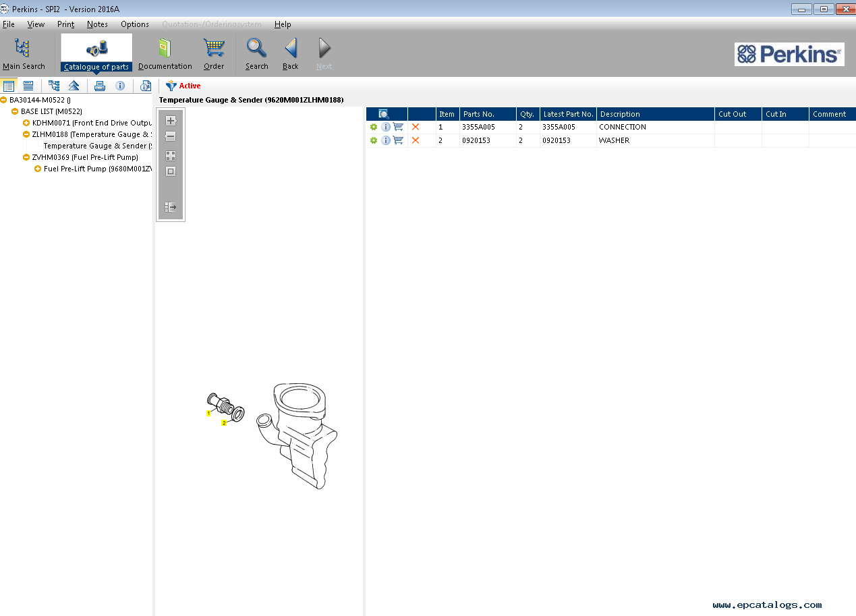Zoom in on the parts diagram

pyautogui.click(x=171, y=121)
